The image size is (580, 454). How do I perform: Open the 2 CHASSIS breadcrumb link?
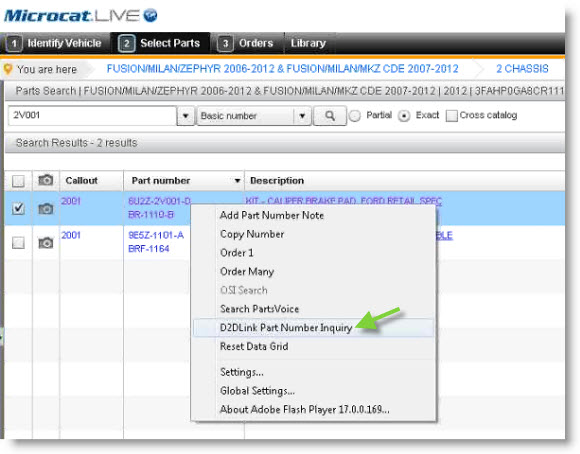click(x=522, y=69)
